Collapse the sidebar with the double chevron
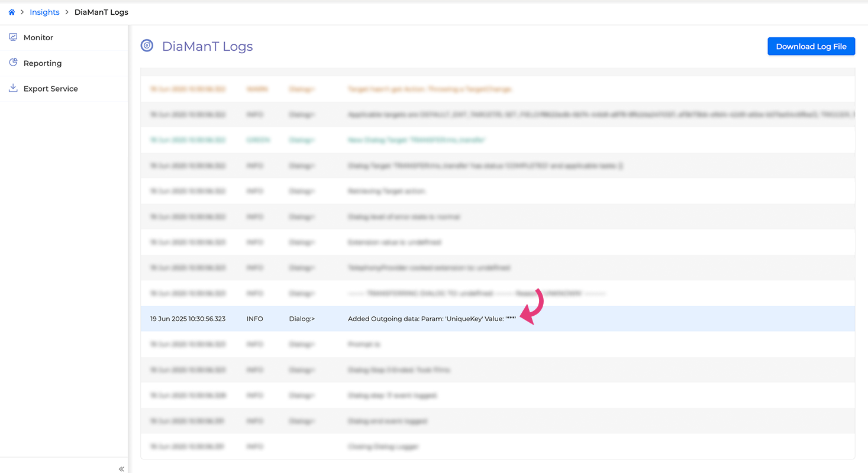This screenshot has height=473, width=868. pyautogui.click(x=121, y=468)
